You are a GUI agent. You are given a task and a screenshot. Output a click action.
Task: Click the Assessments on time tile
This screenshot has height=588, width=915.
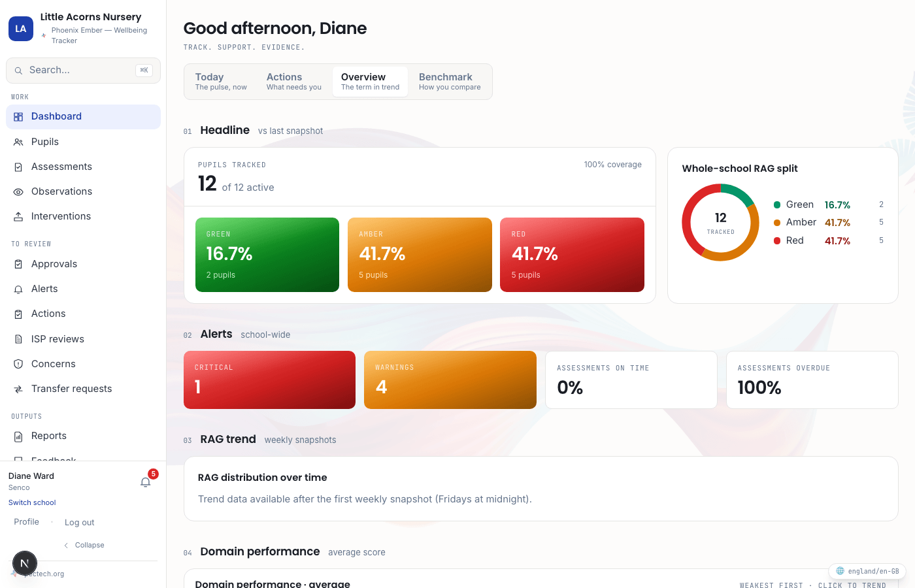tap(631, 380)
